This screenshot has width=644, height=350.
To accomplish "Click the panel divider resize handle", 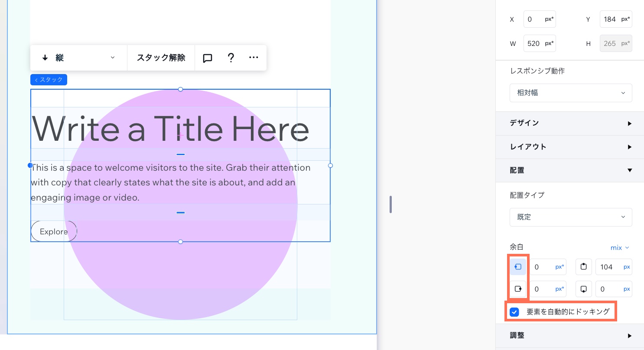I will 390,204.
